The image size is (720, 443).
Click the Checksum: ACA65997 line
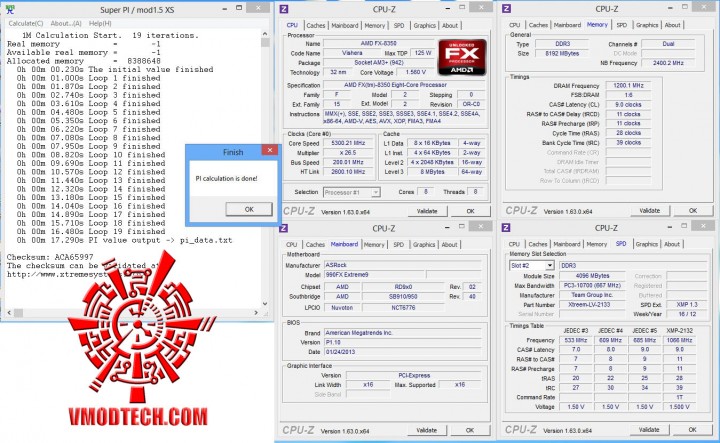50,257
